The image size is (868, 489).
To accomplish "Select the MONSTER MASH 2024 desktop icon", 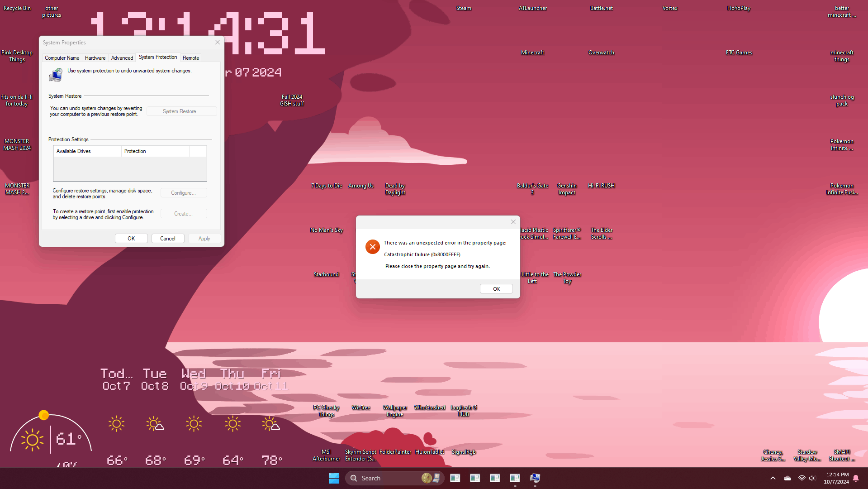I will tap(17, 145).
